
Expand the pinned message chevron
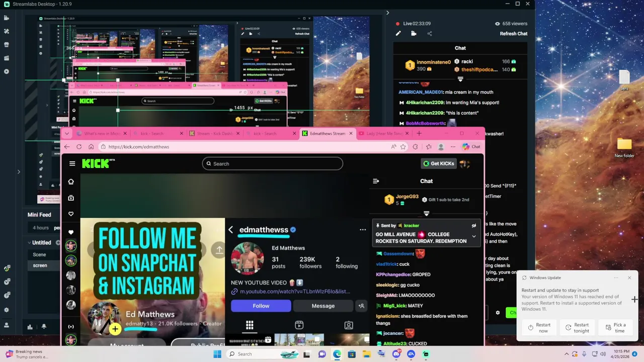click(473, 236)
